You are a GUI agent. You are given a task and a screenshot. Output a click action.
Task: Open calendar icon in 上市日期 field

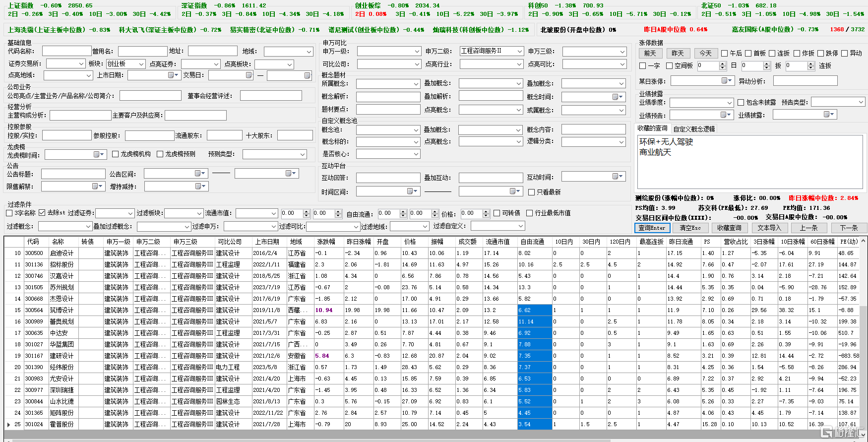[173, 75]
